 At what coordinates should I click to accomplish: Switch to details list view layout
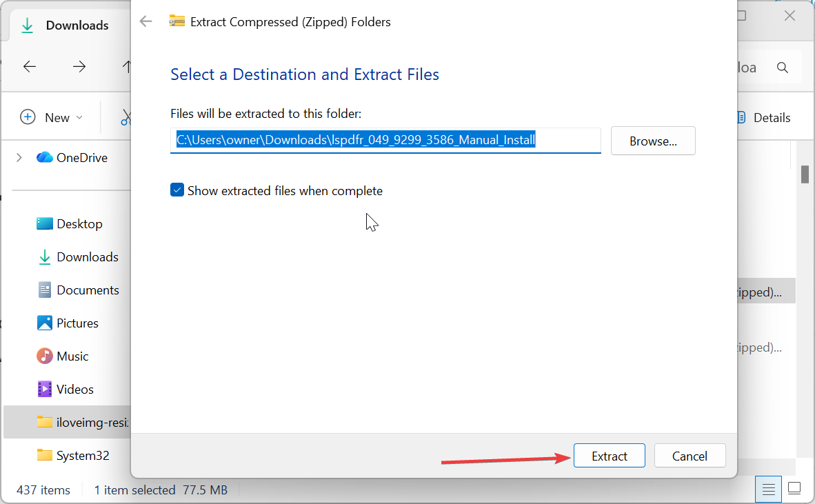pos(769,490)
